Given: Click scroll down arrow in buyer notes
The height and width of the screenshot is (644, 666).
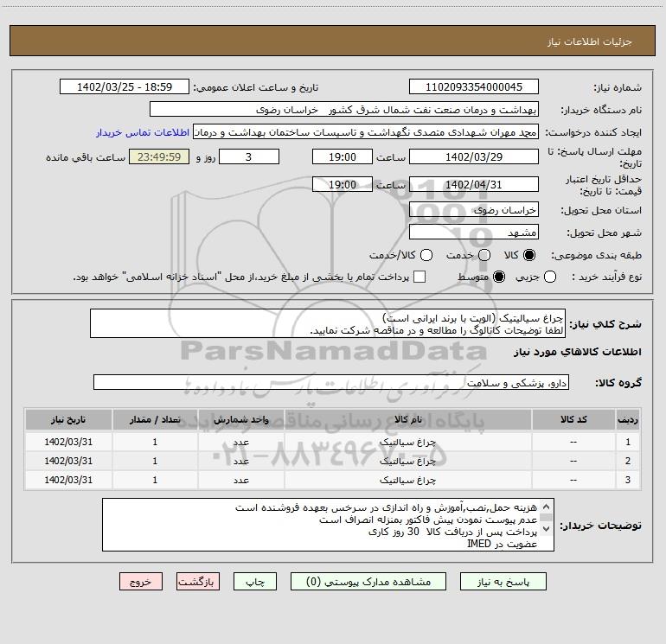Looking at the screenshot, I should click(x=547, y=529).
